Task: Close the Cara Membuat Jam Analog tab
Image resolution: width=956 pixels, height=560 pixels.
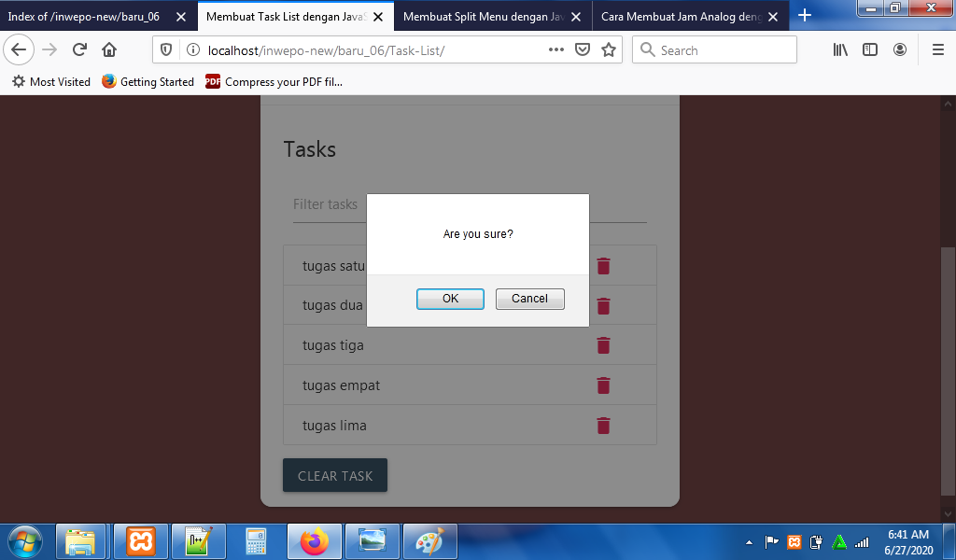Action: pos(773,17)
